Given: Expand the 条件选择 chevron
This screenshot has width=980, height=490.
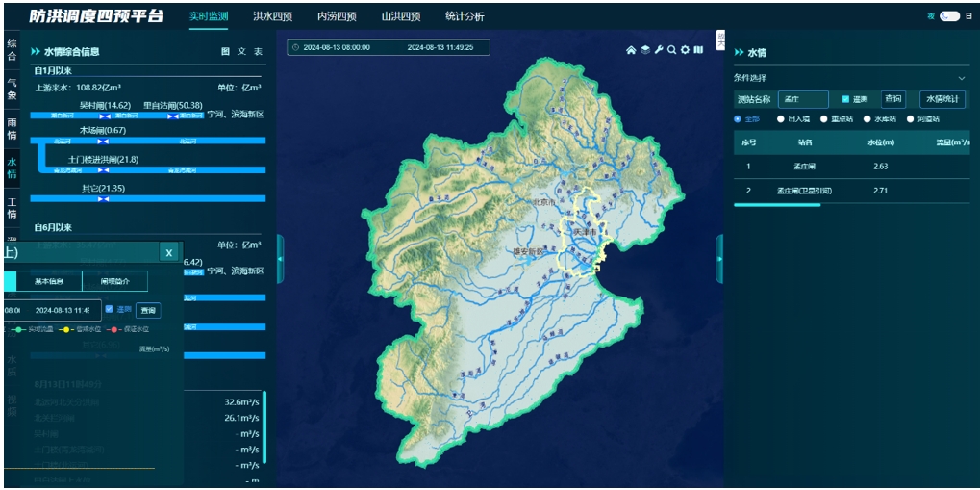Looking at the screenshot, I should point(961,78).
